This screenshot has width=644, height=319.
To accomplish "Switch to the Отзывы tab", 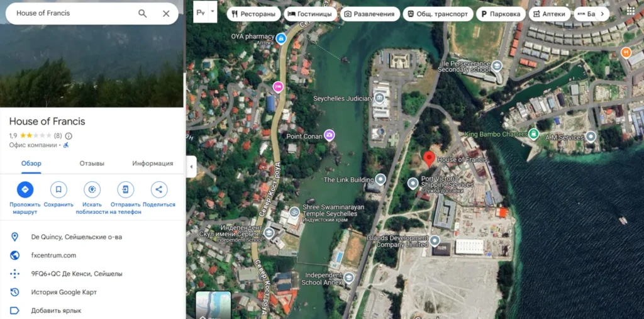I will 92,164.
